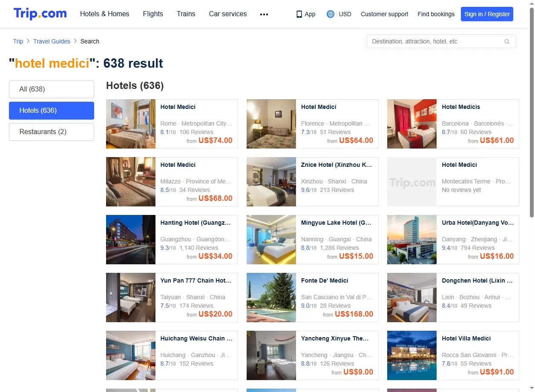Select USD currency option
Image resolution: width=535 pixels, height=392 pixels.
(x=345, y=14)
